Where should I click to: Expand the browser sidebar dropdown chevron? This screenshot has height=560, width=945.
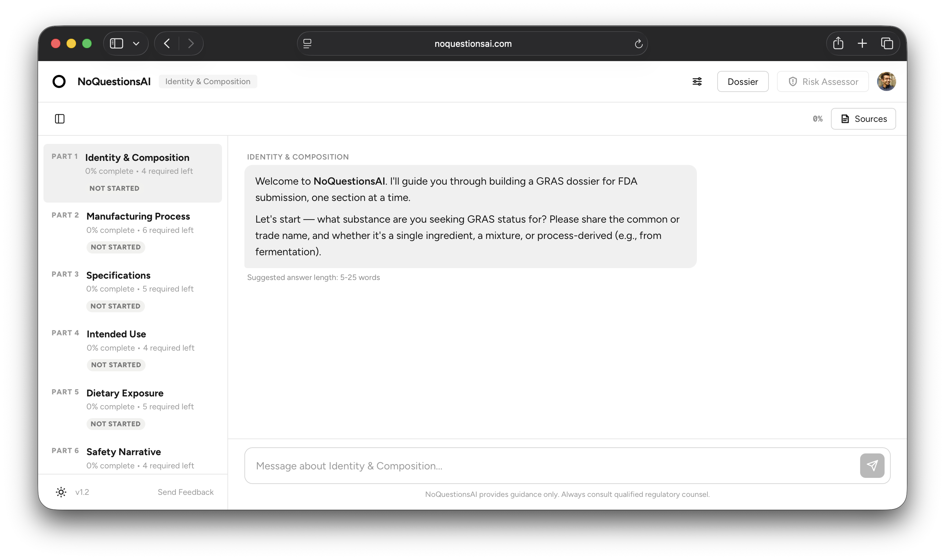(x=136, y=43)
